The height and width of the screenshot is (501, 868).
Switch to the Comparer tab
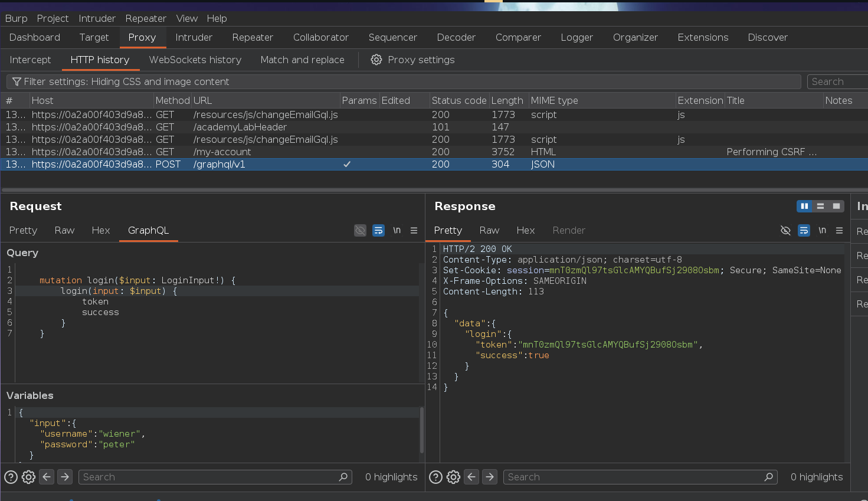pos(518,37)
